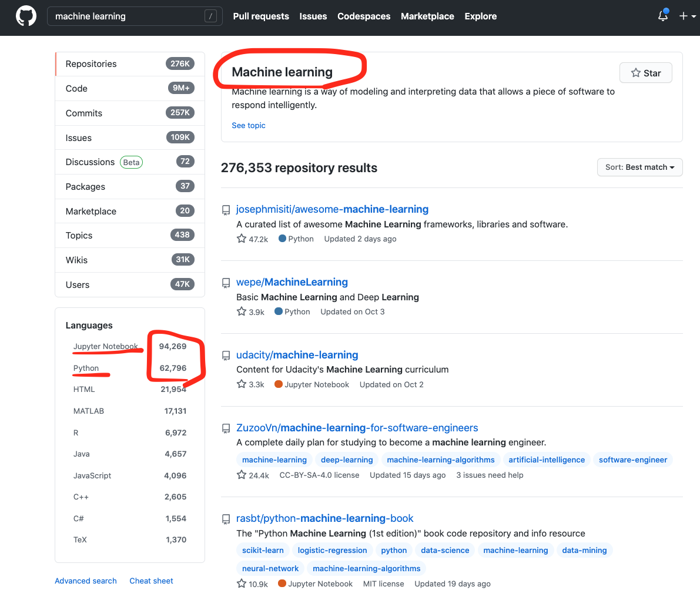Click the data-science topic tag
Image resolution: width=700 pixels, height=600 pixels.
click(445, 551)
